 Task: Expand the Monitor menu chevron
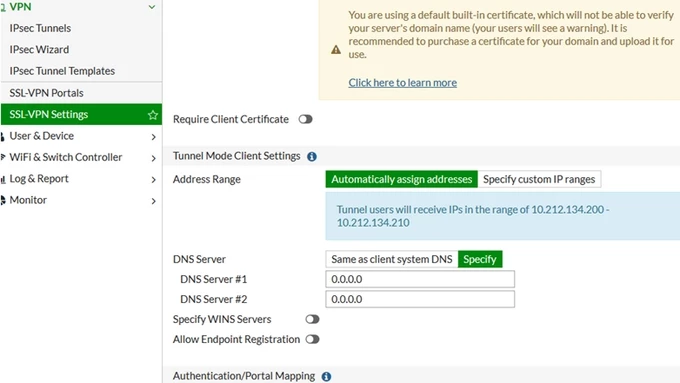click(154, 201)
